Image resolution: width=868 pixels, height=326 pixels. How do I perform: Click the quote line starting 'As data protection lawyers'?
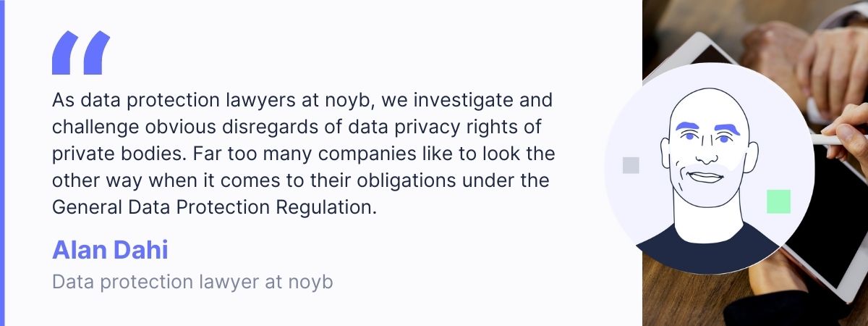point(302,100)
